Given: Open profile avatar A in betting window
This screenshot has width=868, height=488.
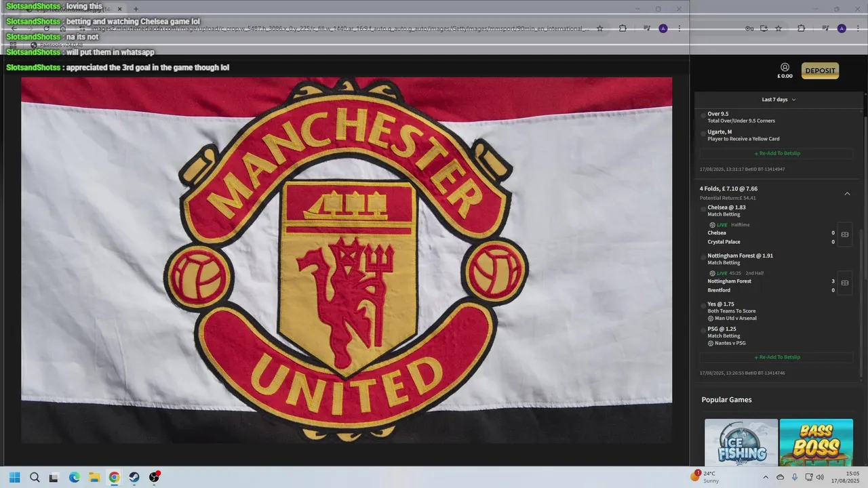Looking at the screenshot, I should pos(842,28).
